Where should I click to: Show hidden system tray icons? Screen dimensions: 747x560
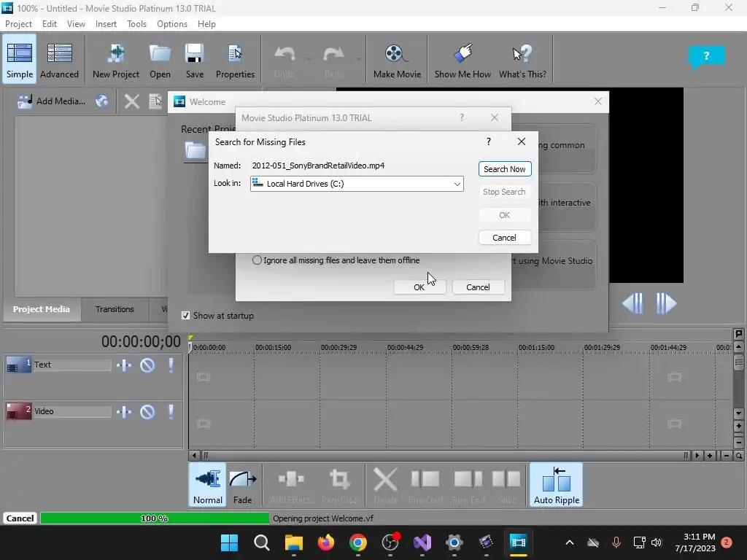(x=569, y=542)
